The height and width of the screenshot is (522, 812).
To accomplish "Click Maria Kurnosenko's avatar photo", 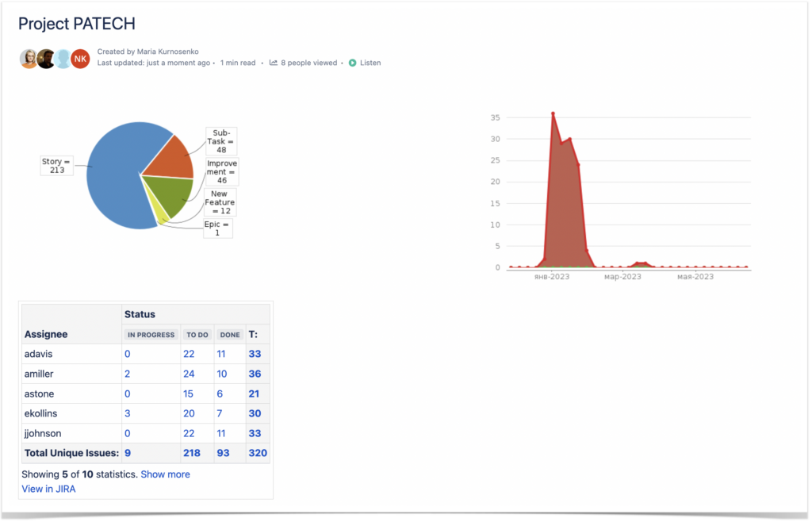I will [x=29, y=58].
